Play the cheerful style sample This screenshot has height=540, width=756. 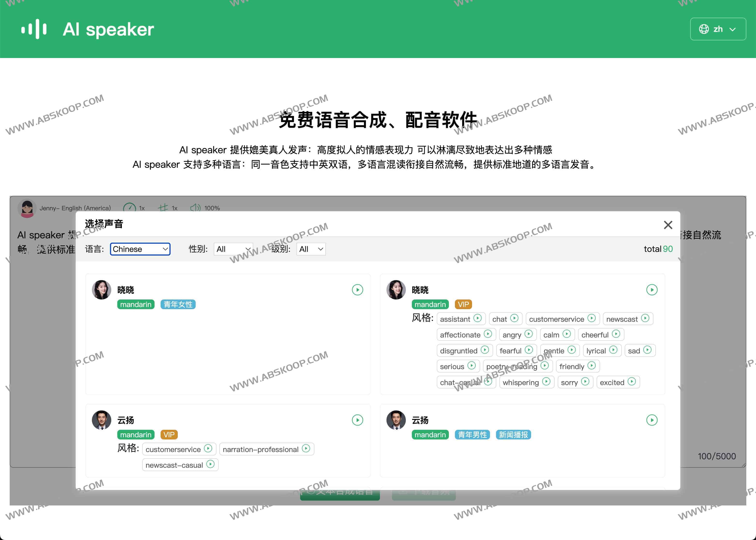click(x=616, y=335)
